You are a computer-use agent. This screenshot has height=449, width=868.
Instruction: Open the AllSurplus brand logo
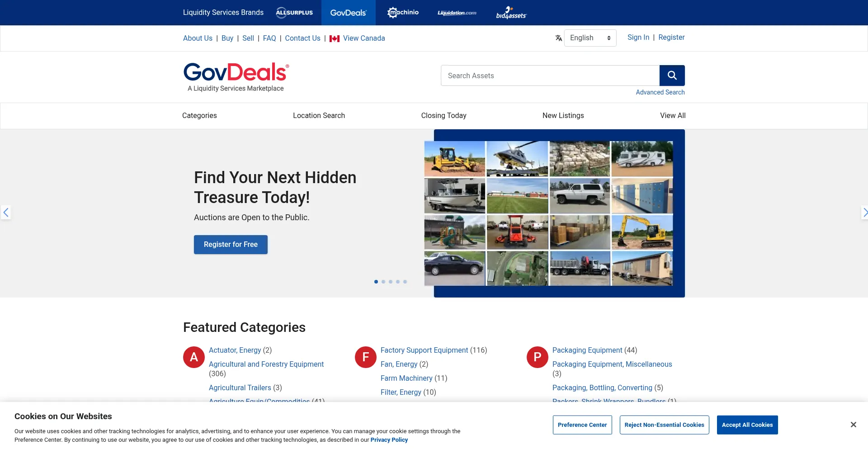pos(294,13)
